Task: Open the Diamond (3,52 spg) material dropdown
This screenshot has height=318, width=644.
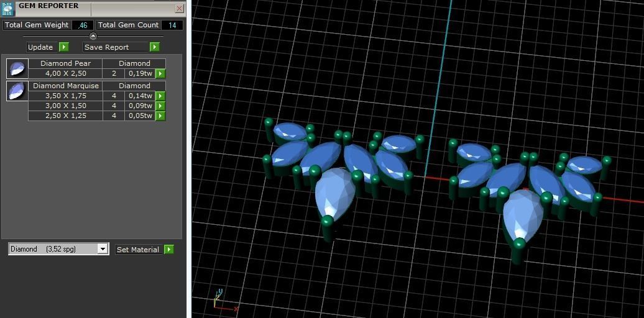Action: (103, 248)
